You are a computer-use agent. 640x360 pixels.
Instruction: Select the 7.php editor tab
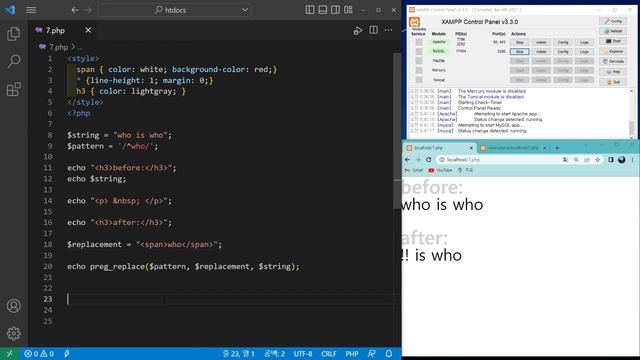pyautogui.click(x=62, y=30)
